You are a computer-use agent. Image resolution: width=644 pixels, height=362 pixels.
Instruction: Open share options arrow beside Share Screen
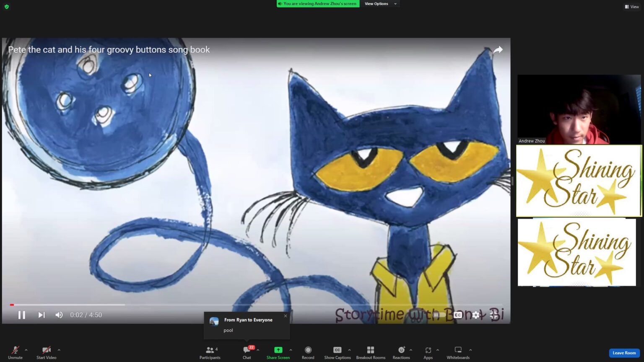(x=291, y=350)
